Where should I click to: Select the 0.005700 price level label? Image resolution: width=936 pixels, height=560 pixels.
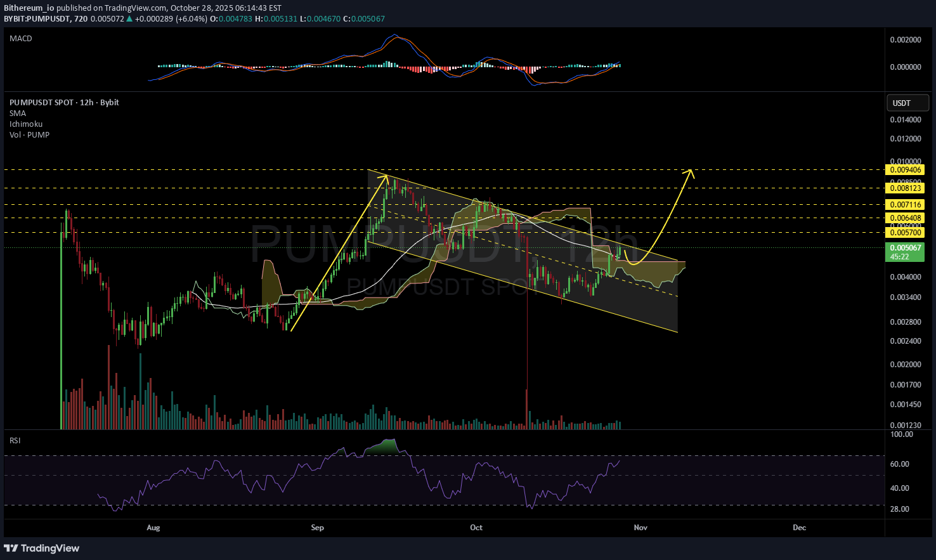(x=905, y=233)
